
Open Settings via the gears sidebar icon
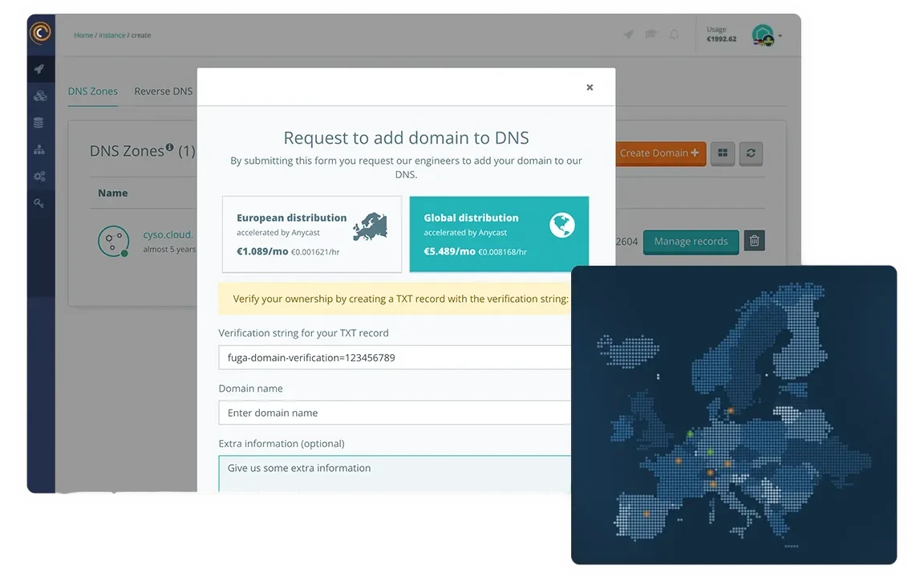pyautogui.click(x=40, y=176)
